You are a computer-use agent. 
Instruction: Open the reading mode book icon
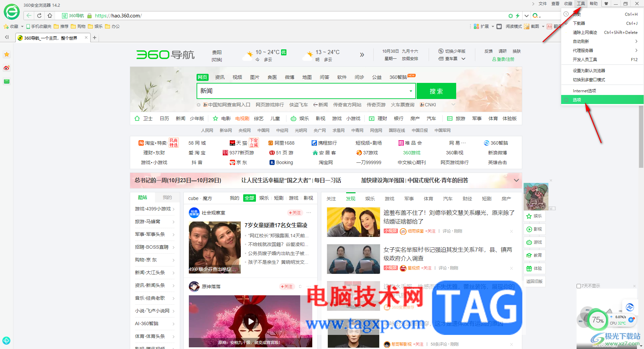coord(499,27)
